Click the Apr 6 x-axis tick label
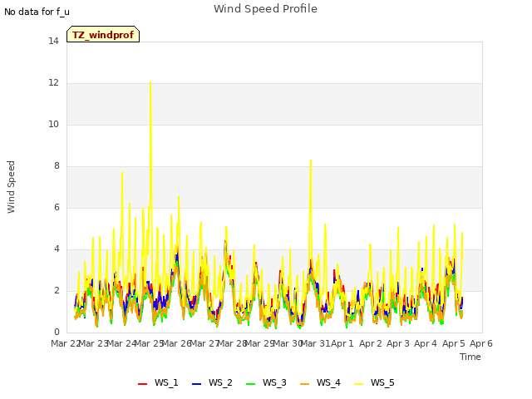 [x=480, y=343]
